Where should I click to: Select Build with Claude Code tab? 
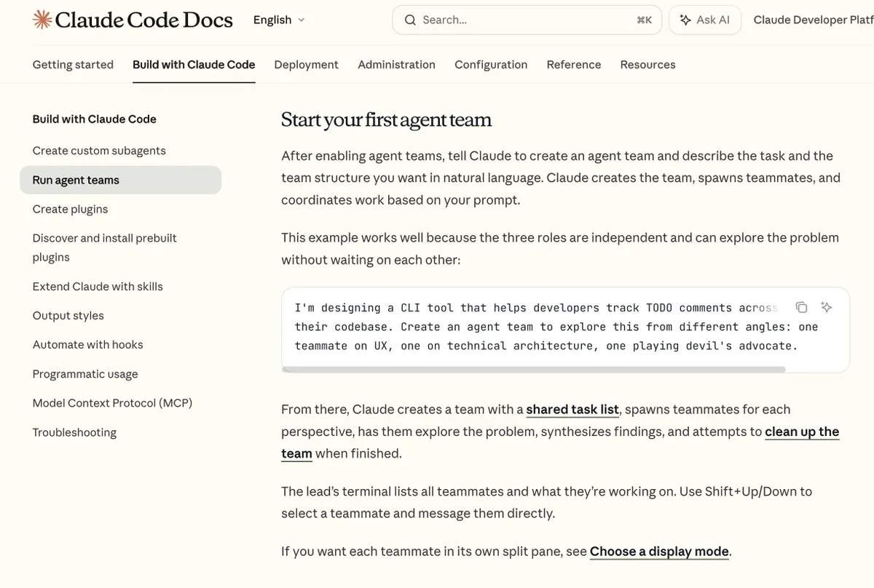tap(194, 65)
